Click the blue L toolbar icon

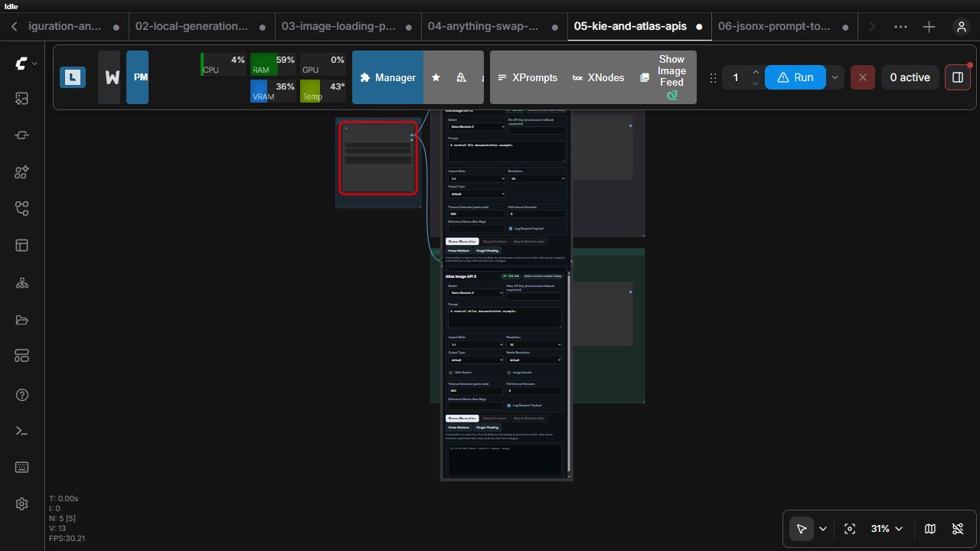pos(73,77)
